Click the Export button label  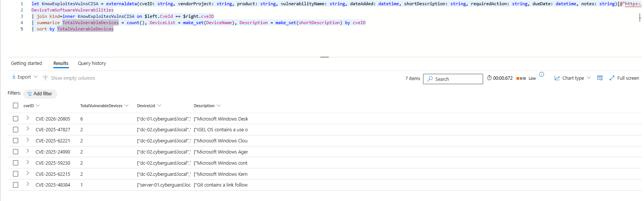[24, 77]
